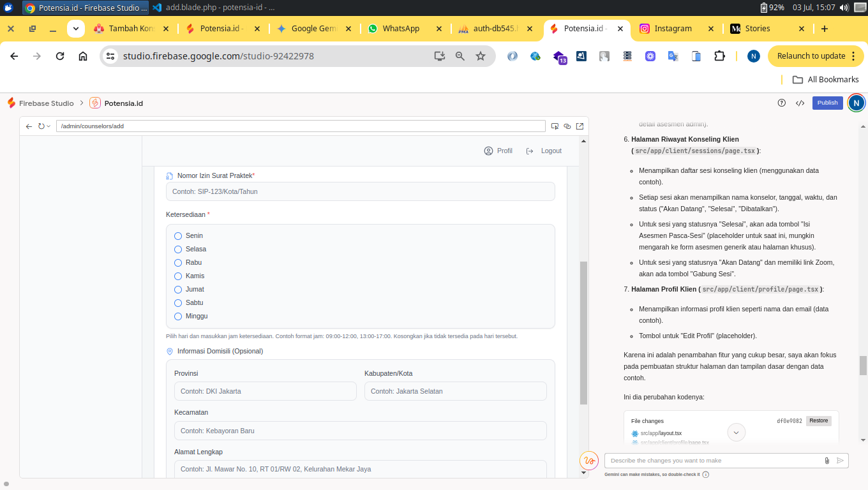The height and width of the screenshot is (490, 868).
Task: Bookmark this page with the star icon
Action: (x=481, y=56)
